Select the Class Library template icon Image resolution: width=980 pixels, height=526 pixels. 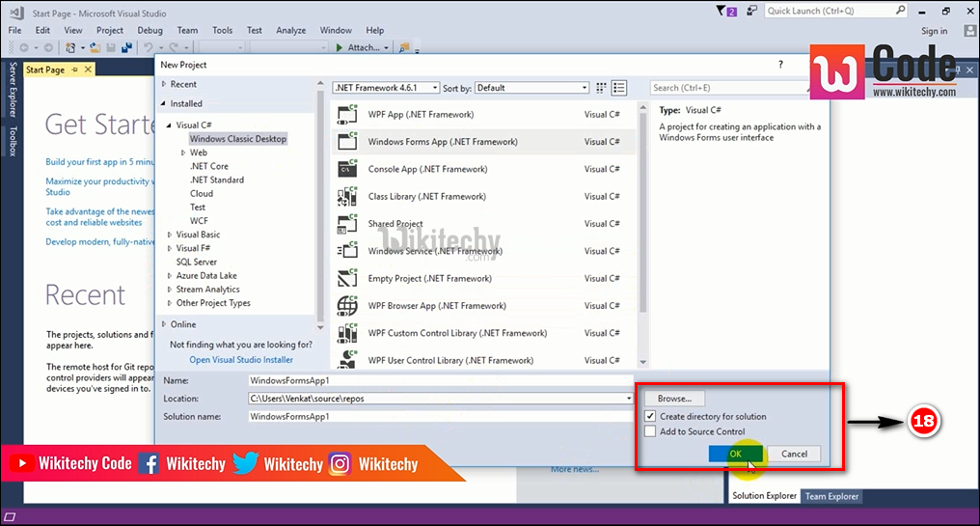(348, 197)
